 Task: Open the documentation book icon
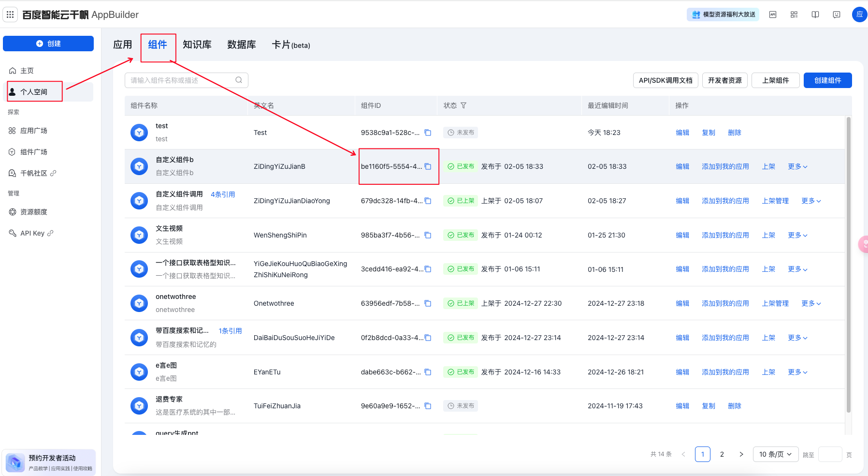point(815,15)
